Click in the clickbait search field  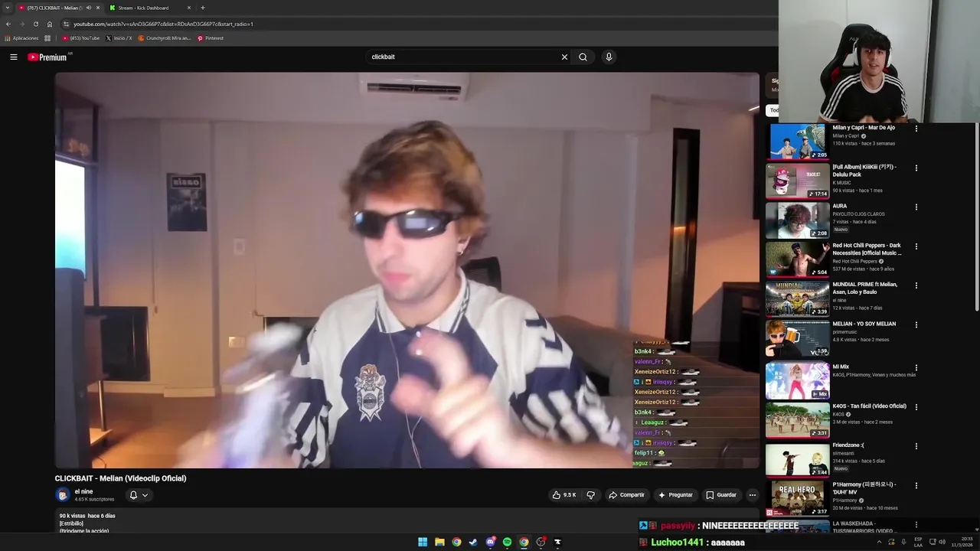click(x=463, y=57)
